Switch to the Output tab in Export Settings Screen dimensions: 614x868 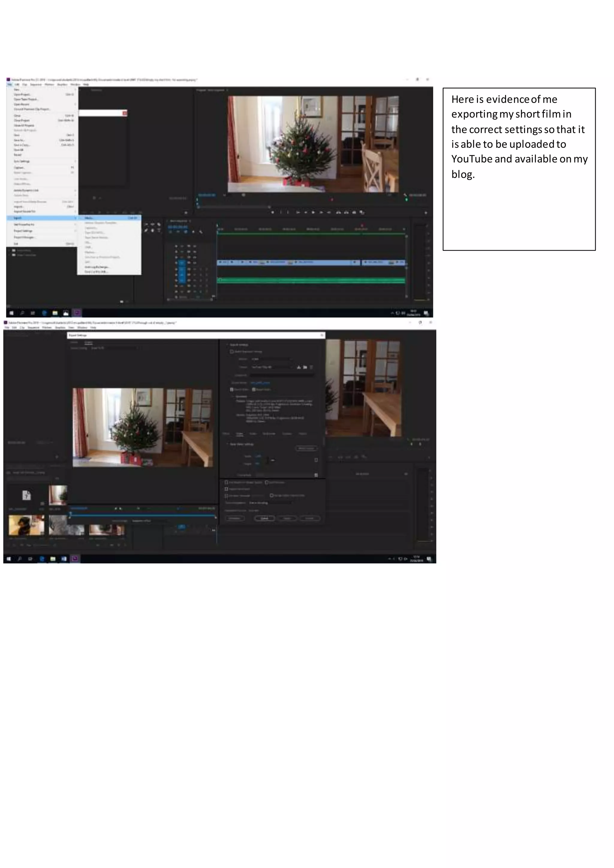(88, 342)
